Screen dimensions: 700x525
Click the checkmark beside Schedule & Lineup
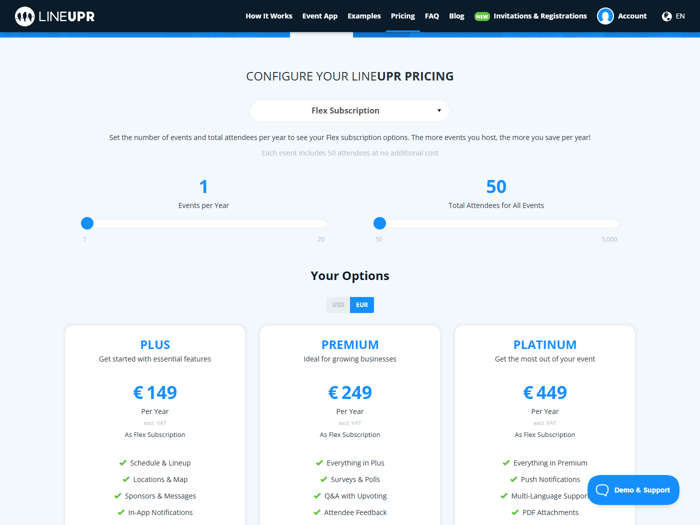123,463
